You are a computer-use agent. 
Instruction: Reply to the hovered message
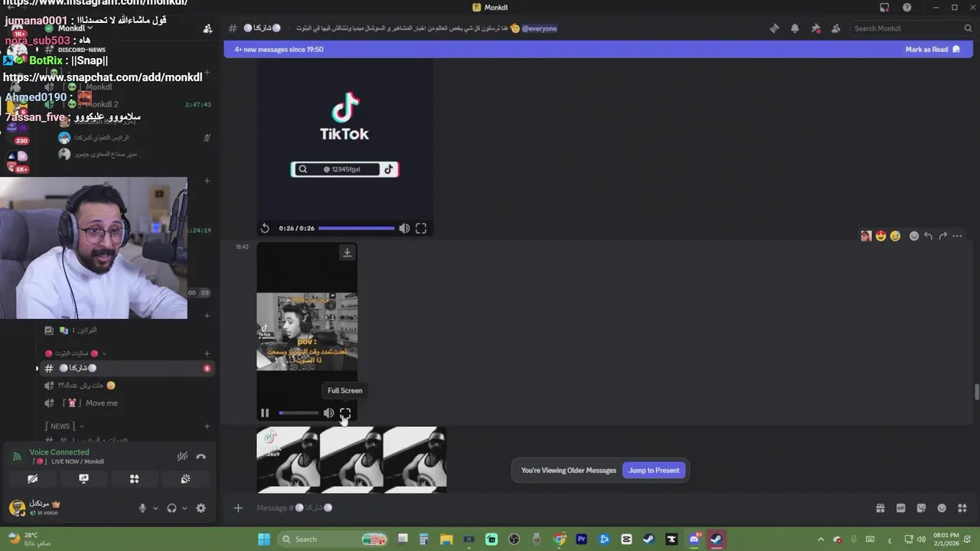point(928,236)
